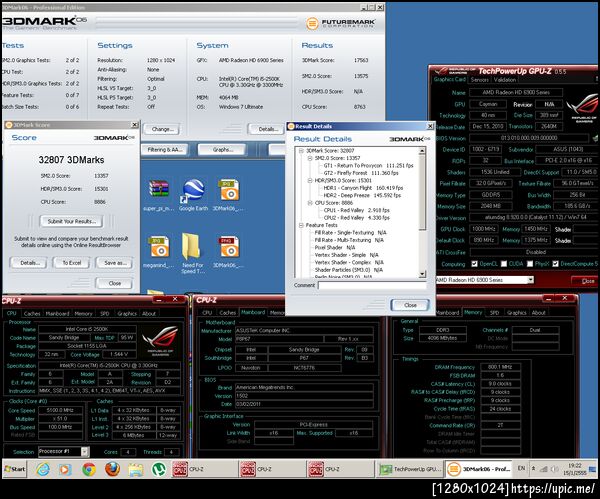Image resolution: width=600 pixels, height=499 pixels.
Task: Collapse the CPU Score: 8886 node
Action: [310, 203]
